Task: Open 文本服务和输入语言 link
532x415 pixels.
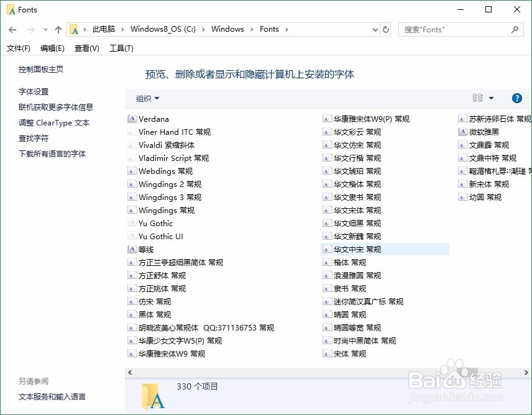Action: point(52,397)
